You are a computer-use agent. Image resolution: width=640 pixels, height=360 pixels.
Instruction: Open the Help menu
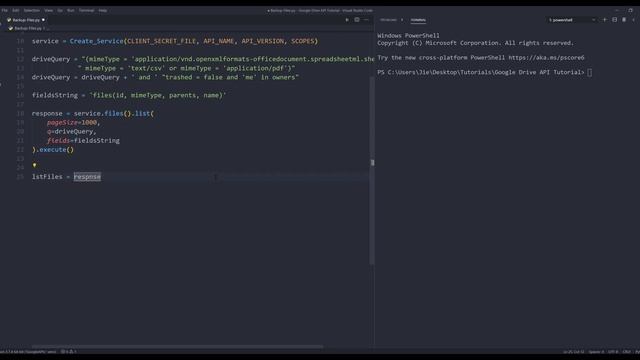(x=102, y=10)
